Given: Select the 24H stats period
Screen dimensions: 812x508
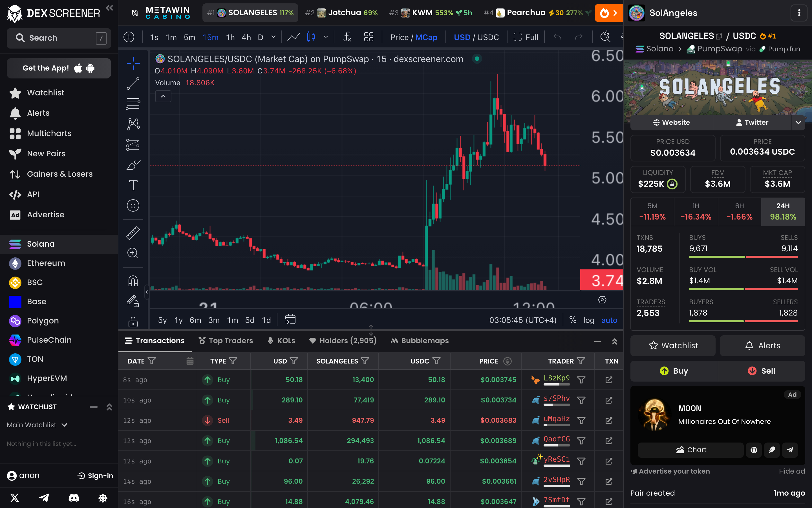Looking at the screenshot, I should tap(783, 212).
